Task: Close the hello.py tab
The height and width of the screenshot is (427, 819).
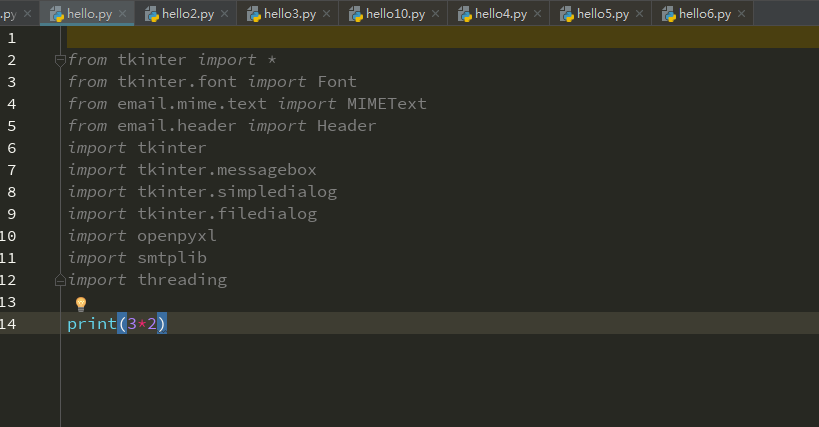Action: [x=122, y=14]
